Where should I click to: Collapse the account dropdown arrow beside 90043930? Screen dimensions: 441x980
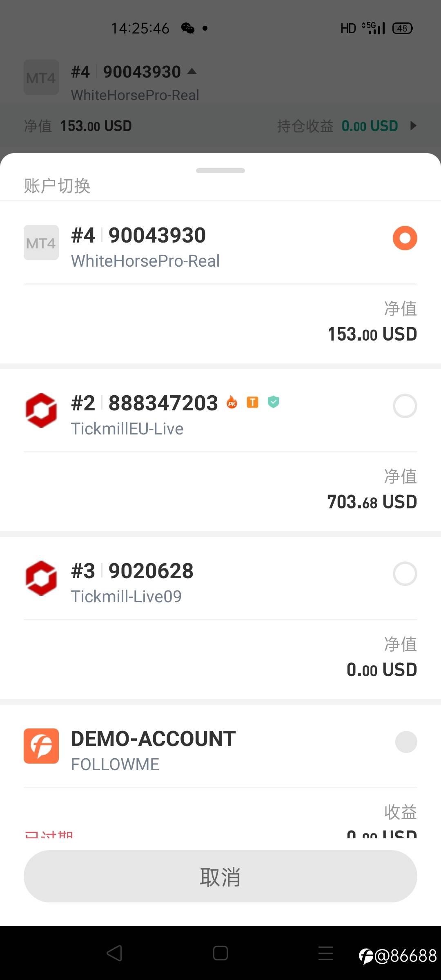[192, 72]
